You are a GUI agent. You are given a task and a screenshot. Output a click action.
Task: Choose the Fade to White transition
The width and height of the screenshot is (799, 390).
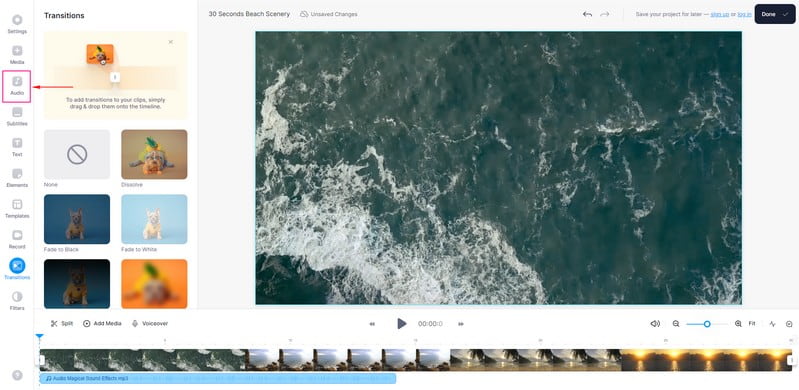click(x=154, y=219)
